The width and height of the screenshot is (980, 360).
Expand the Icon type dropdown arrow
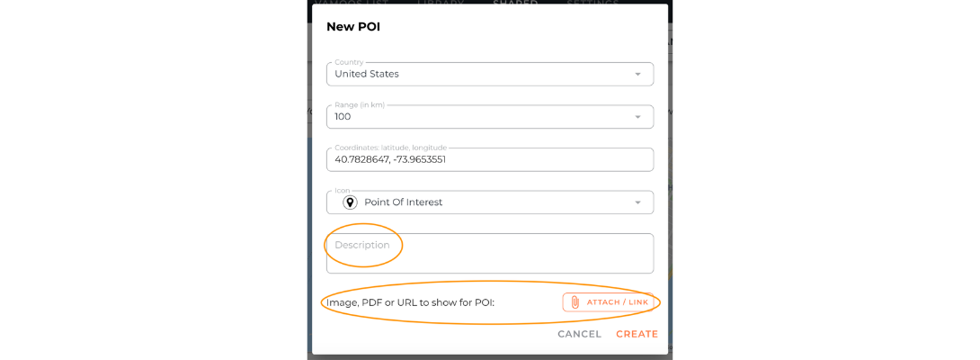(637, 202)
